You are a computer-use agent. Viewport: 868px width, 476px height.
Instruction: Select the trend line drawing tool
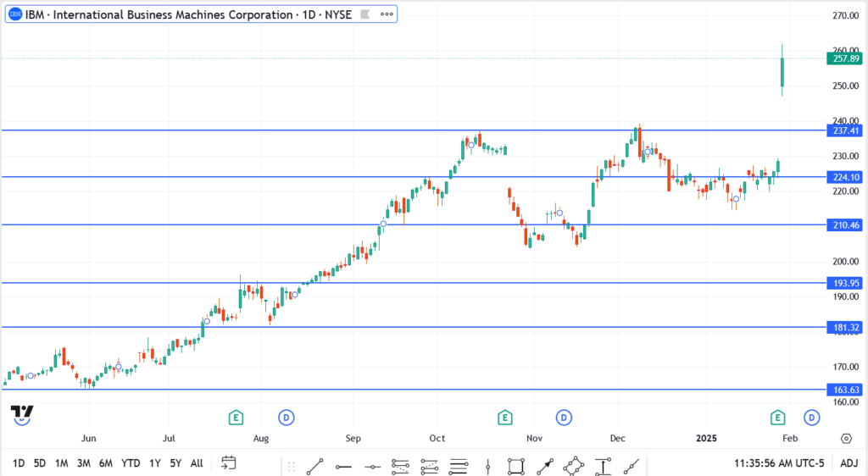coord(315,465)
